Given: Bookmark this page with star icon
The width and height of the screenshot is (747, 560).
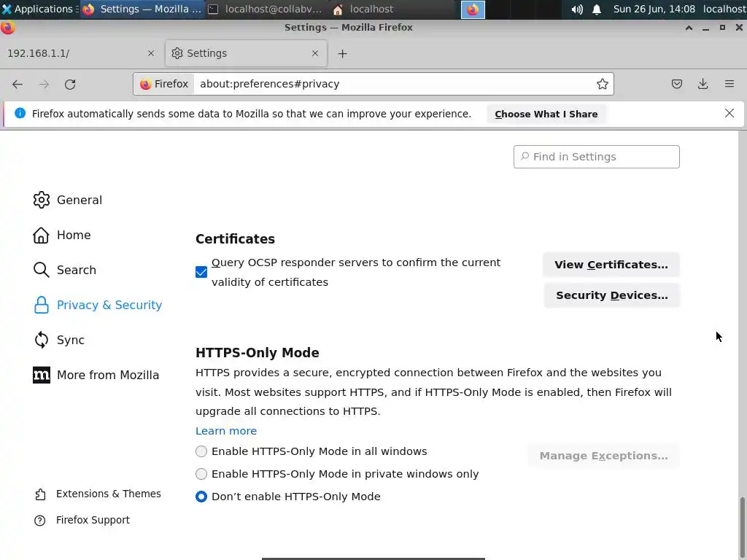Looking at the screenshot, I should tap(603, 84).
